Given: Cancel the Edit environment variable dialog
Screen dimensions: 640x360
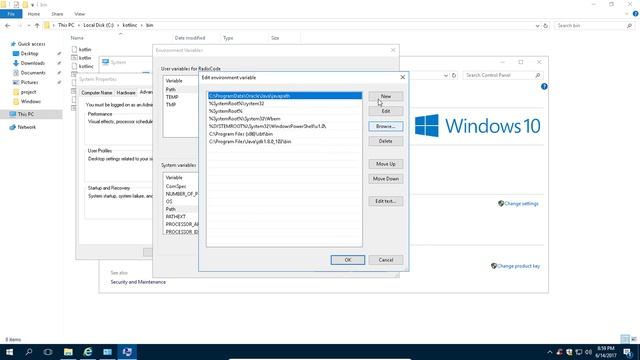Looking at the screenshot, I should [x=385, y=260].
